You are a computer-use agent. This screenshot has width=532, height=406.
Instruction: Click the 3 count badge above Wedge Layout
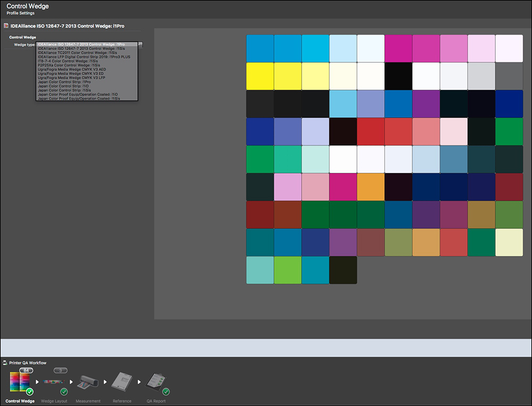[61, 370]
